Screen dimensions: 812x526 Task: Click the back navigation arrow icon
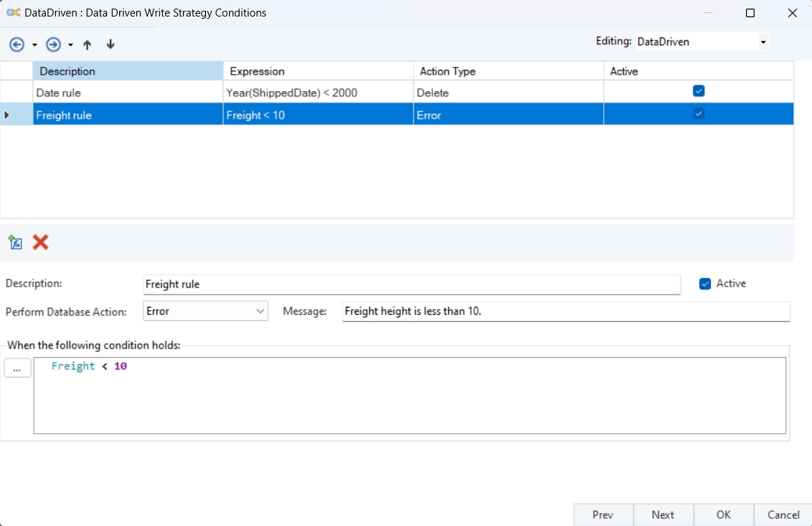[x=17, y=45]
